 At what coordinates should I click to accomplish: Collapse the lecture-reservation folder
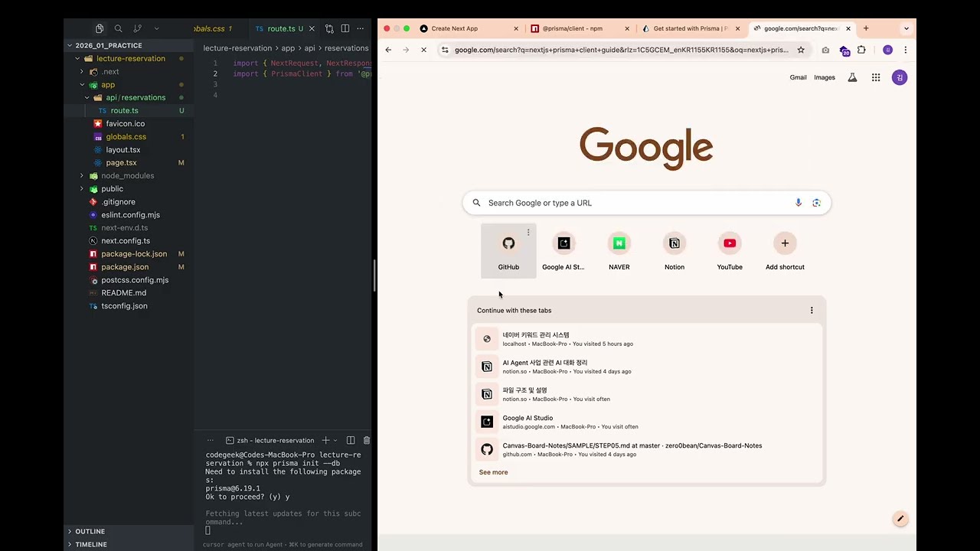129,58
